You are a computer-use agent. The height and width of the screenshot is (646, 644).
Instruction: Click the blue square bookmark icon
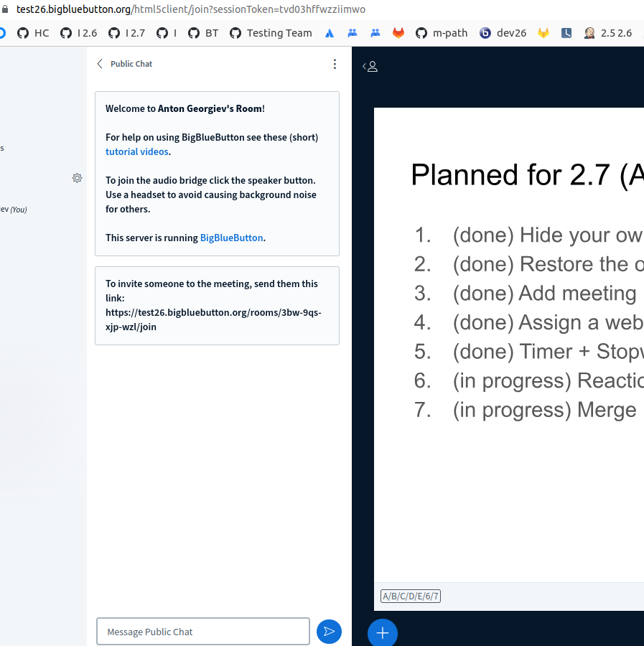pyautogui.click(x=566, y=32)
